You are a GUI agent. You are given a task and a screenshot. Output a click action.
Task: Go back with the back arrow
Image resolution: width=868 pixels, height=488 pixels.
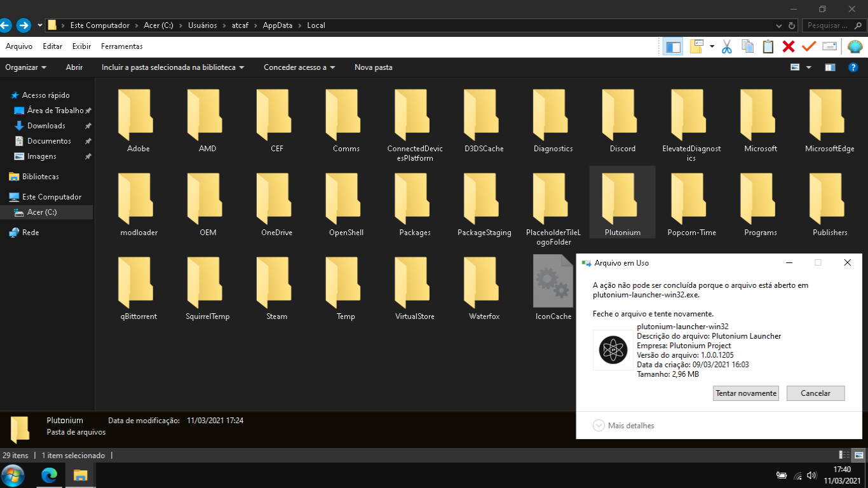click(5, 25)
